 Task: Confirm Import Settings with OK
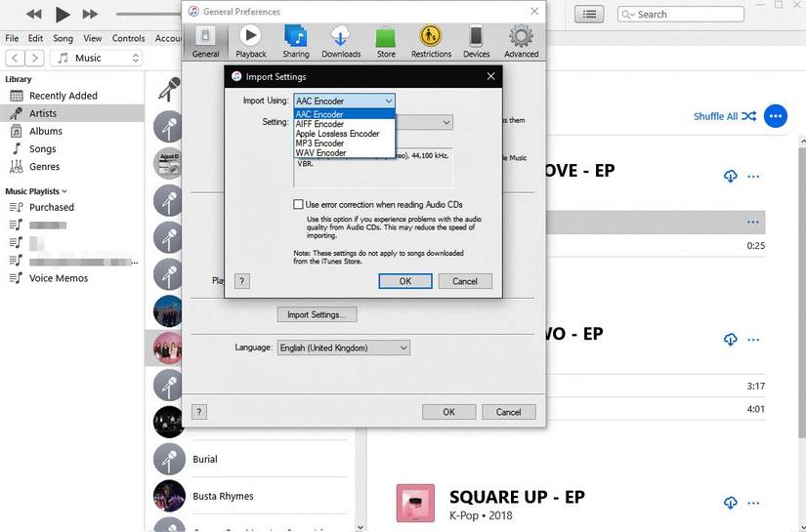pyautogui.click(x=405, y=281)
